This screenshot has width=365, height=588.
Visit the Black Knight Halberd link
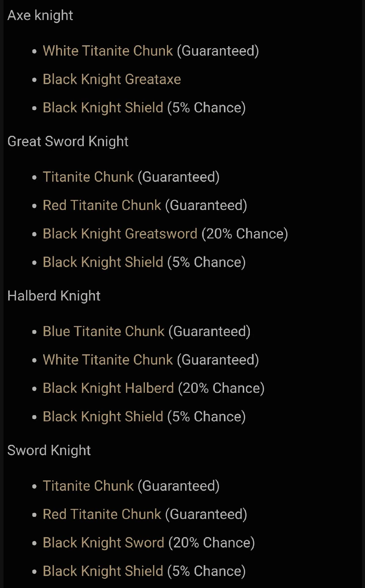click(108, 388)
